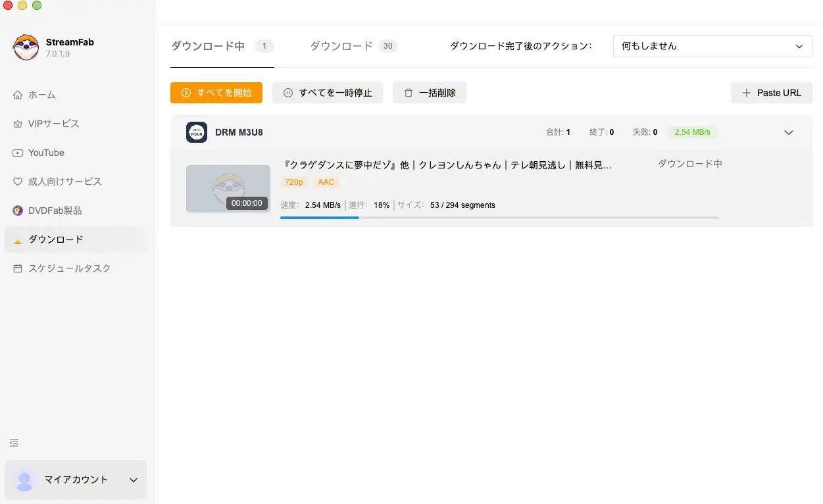Open the ホーム home page
Image resolution: width=823 pixels, height=504 pixels.
tap(76, 95)
